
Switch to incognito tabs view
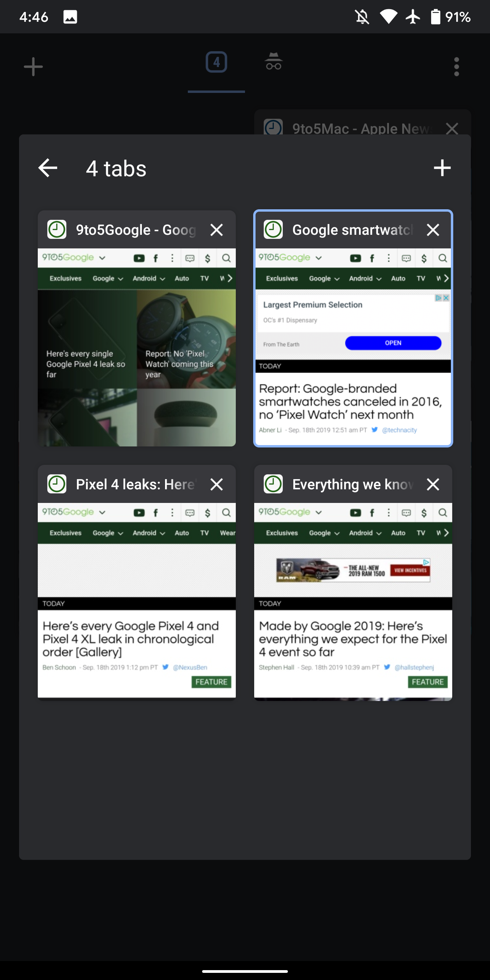tap(274, 62)
